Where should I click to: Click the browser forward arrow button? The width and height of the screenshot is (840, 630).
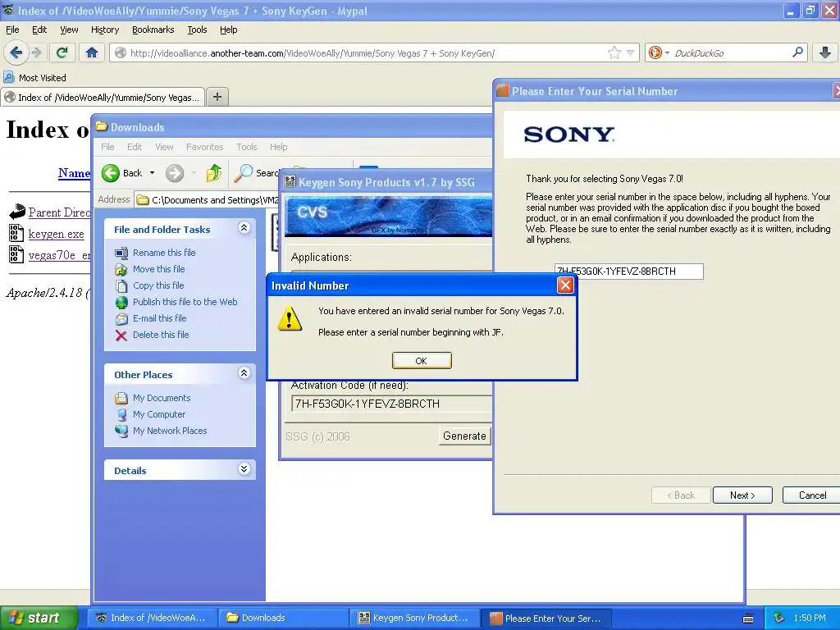36,52
